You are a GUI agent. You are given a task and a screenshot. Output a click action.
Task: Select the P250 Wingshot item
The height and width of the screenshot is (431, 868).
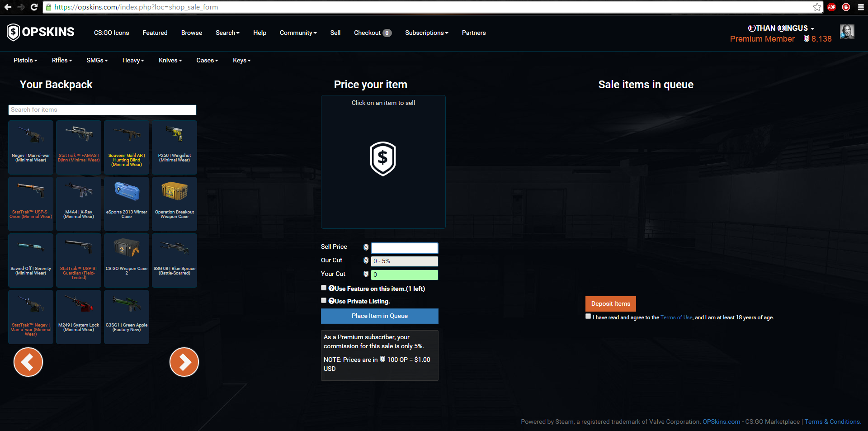[175, 147]
